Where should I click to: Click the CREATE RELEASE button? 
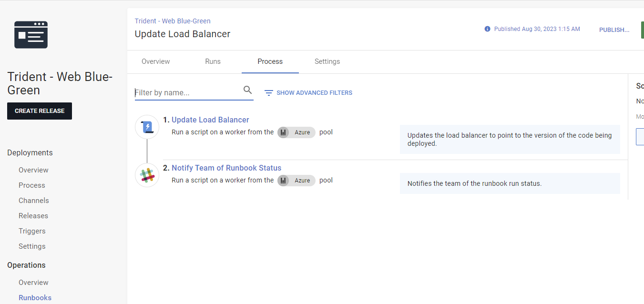click(x=39, y=111)
